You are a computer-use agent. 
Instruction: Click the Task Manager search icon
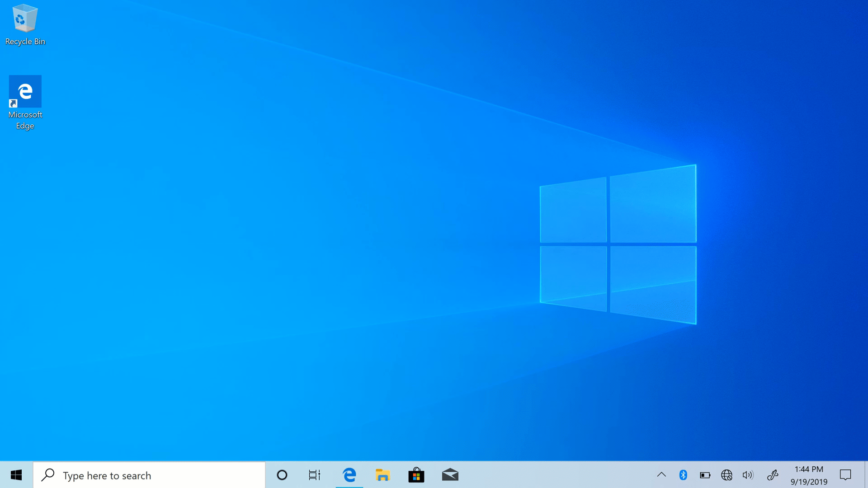point(47,475)
